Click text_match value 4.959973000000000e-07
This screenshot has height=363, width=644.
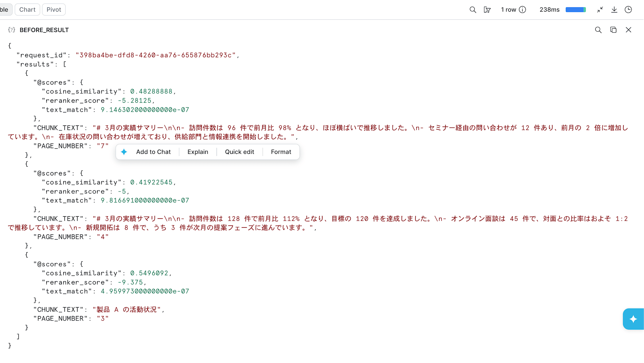pyautogui.click(x=145, y=291)
